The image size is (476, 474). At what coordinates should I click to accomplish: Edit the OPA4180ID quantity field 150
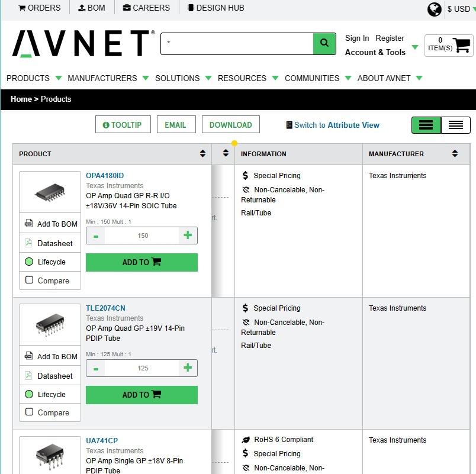click(142, 236)
